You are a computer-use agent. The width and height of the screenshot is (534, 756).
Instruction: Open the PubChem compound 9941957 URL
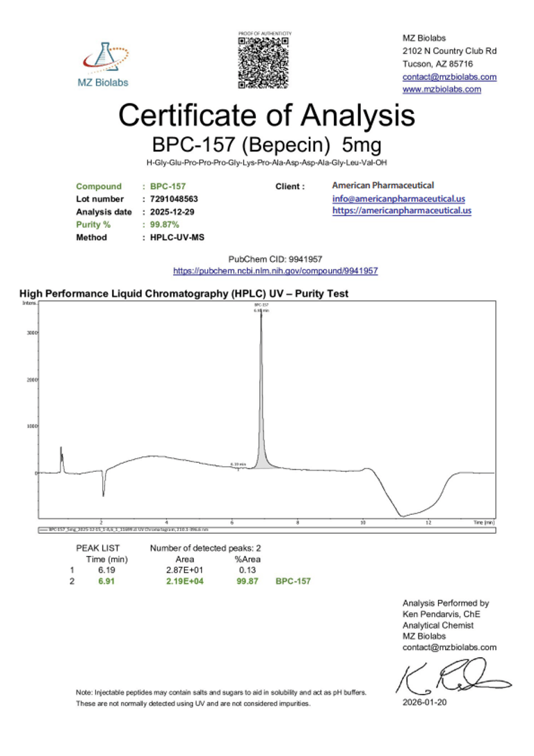tap(275, 271)
